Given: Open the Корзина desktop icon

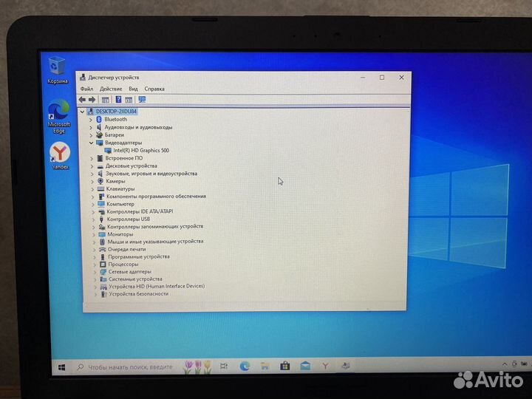Looking at the screenshot, I should click(57, 69).
